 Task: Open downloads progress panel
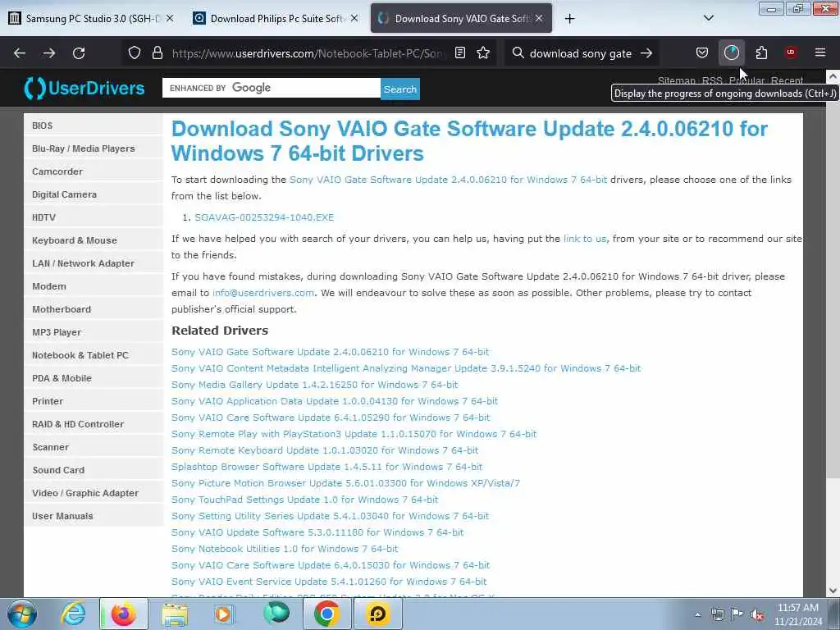[x=731, y=53]
